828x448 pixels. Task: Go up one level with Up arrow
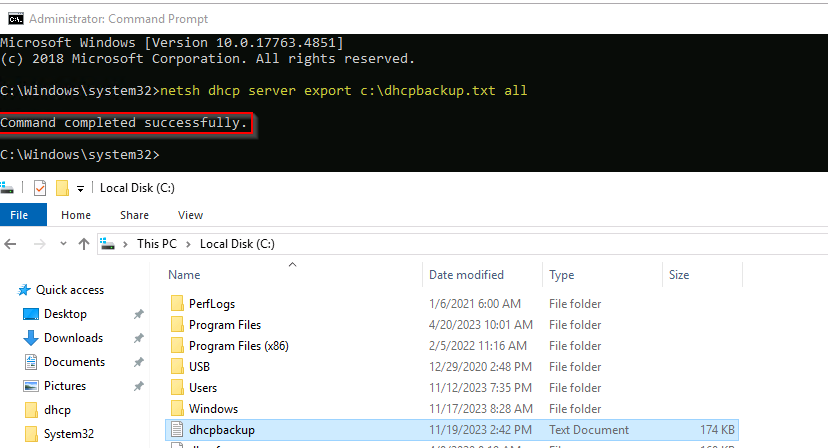click(x=84, y=244)
